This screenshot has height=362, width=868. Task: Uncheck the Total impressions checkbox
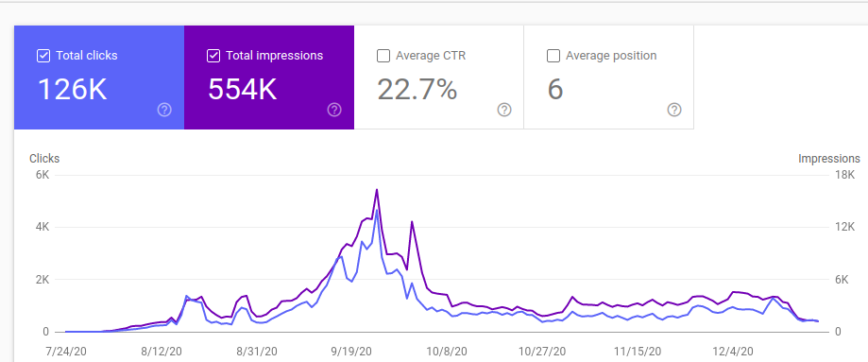(213, 56)
